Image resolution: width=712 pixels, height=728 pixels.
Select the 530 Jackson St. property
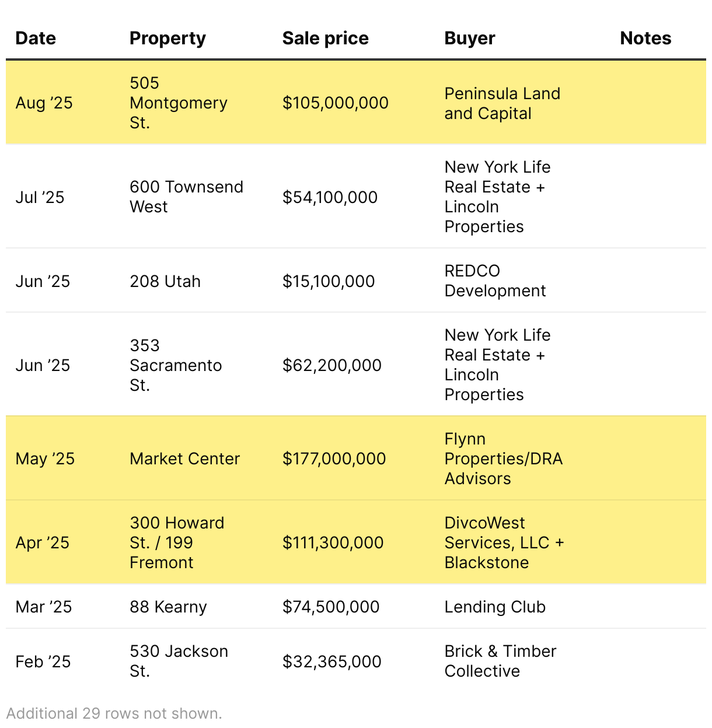[179, 661]
